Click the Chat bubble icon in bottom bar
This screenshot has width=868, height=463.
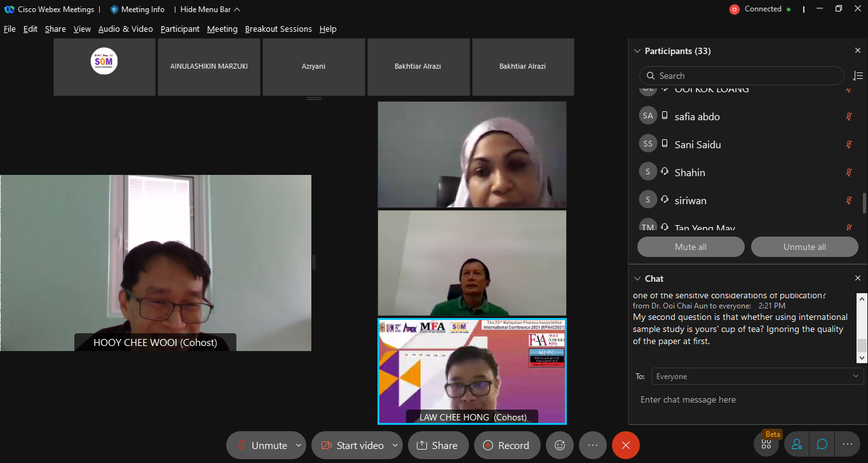pyautogui.click(x=822, y=445)
